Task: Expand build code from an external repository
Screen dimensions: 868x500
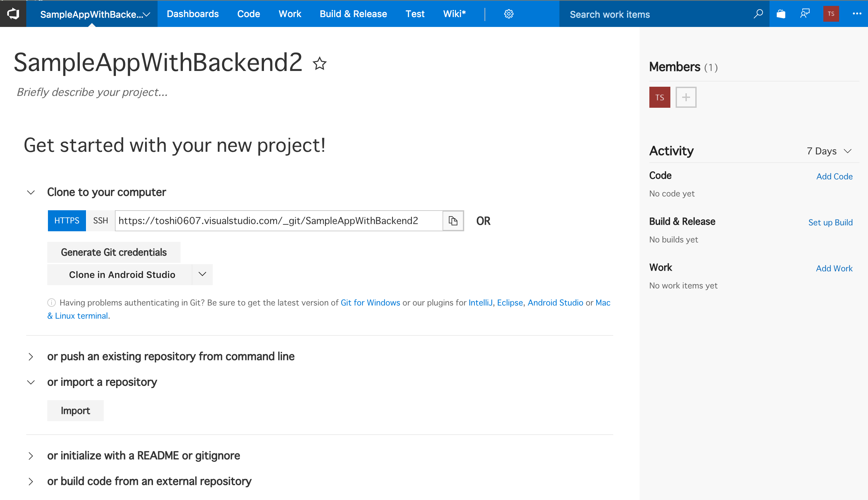Action: 31,482
